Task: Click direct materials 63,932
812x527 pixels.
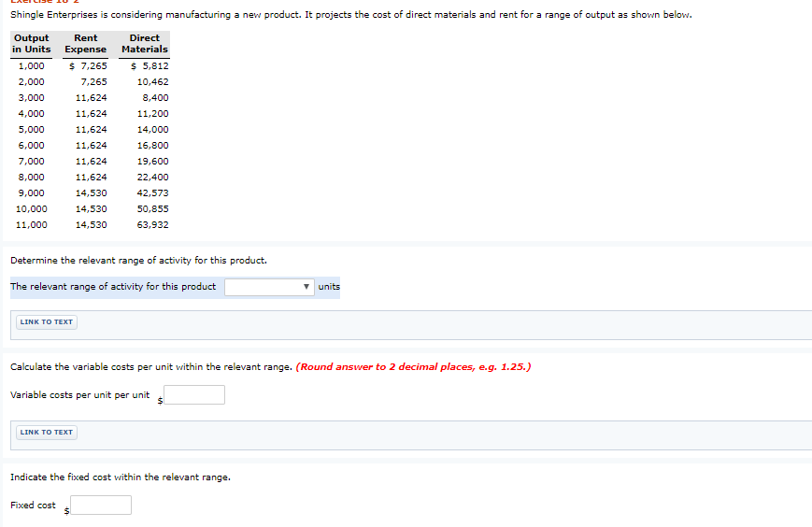Action: 152,225
